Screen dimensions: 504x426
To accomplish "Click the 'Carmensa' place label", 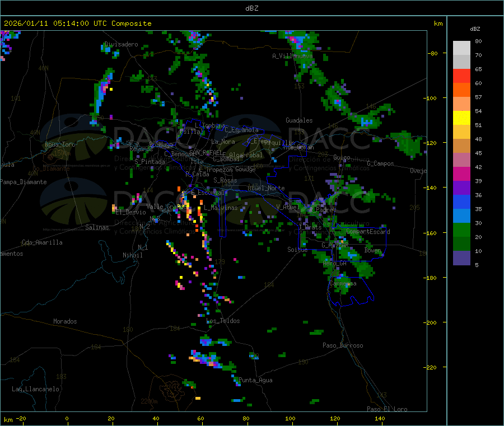I will [x=343, y=284].
